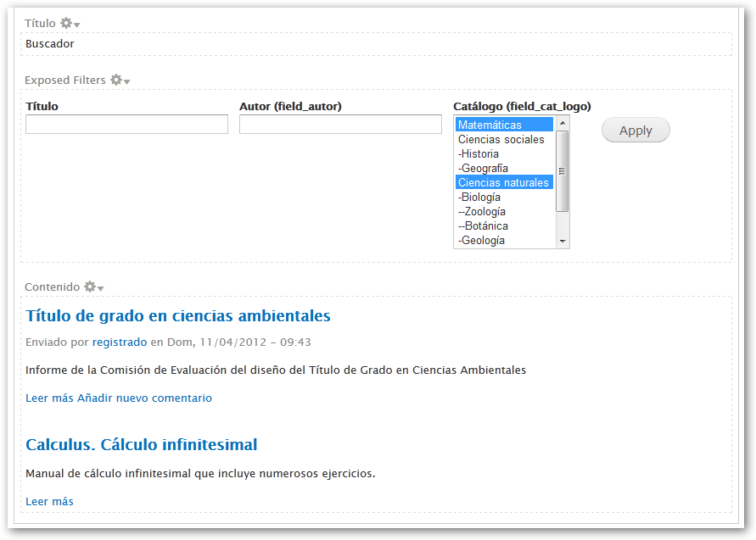Select --Zoología in the Catálogo list
Image resolution: width=756 pixels, height=540 pixels.
click(504, 211)
